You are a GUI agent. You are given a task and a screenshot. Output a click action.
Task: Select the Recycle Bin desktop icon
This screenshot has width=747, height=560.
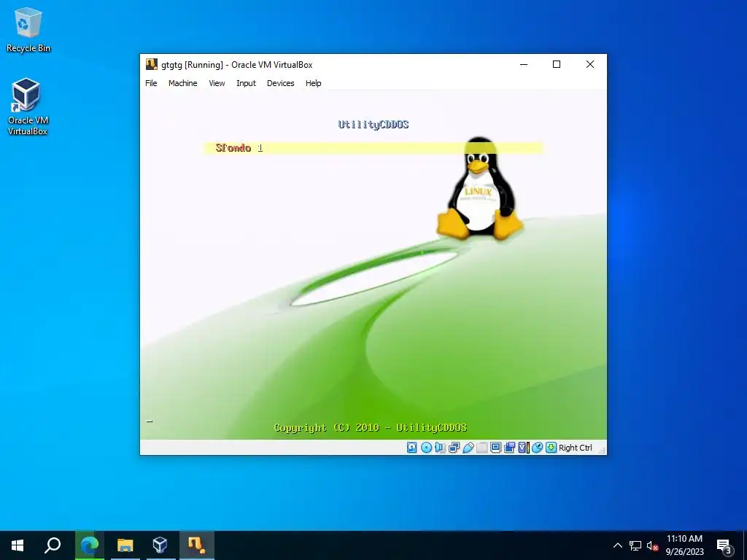(28, 29)
